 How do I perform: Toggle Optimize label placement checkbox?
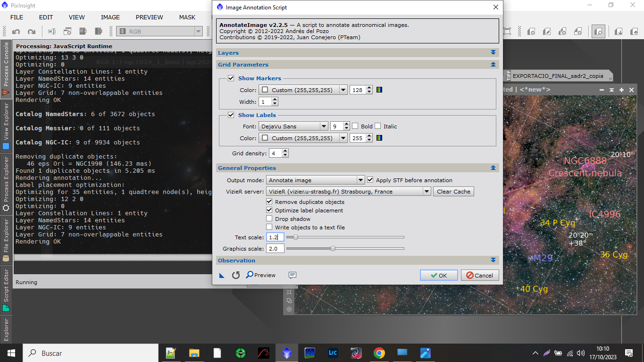(269, 210)
